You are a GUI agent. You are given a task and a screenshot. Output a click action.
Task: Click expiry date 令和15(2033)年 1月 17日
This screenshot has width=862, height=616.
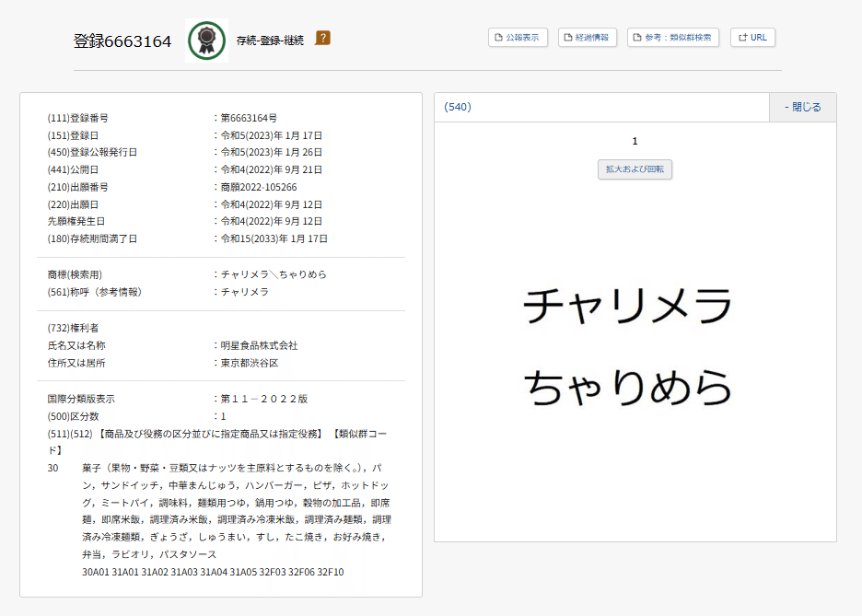point(274,239)
